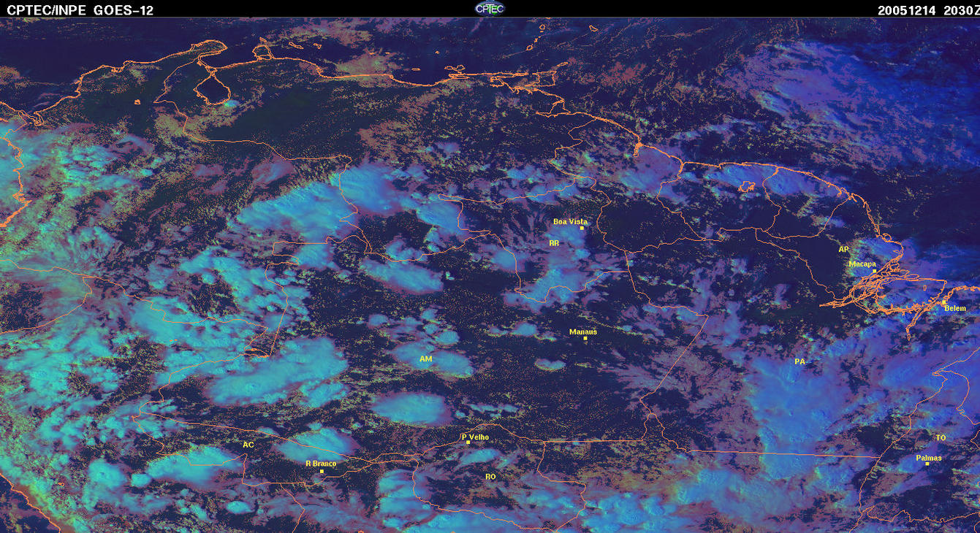This screenshot has width=980, height=533.
Task: Click the Belem city marker square
Action: click(943, 302)
